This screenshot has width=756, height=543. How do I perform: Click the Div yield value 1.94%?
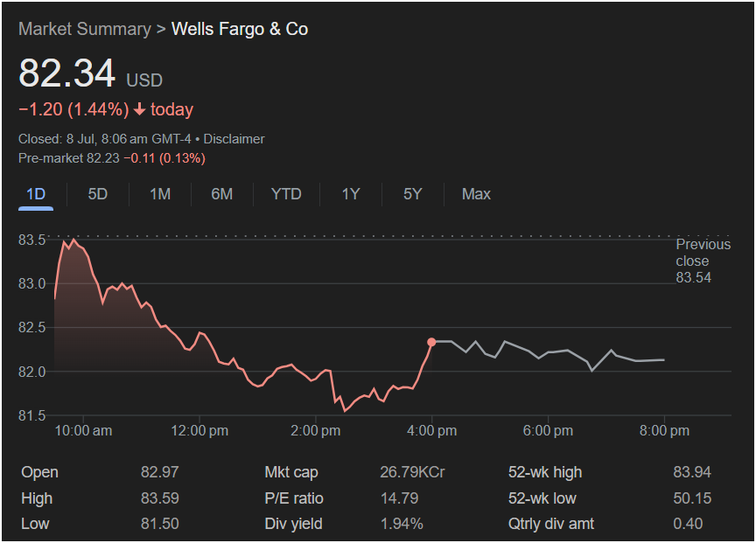pyautogui.click(x=402, y=524)
